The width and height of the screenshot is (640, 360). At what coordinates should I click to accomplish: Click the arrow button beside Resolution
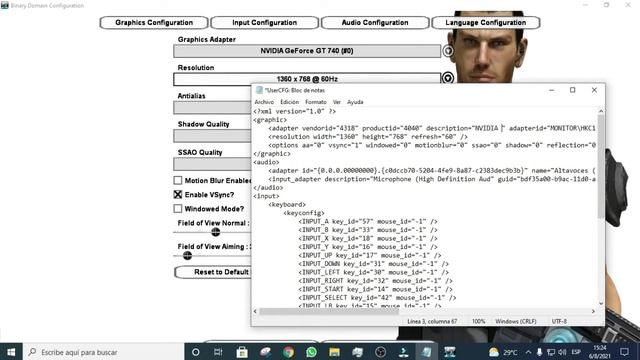[448, 78]
